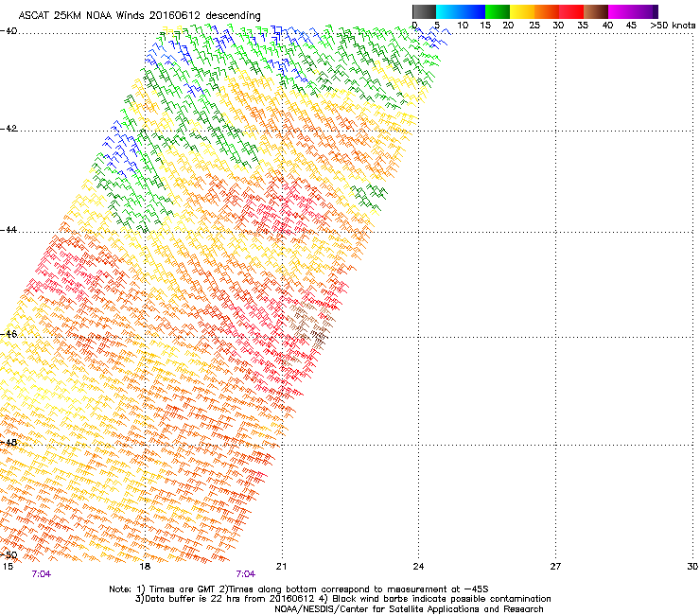
Task: Click the '>50 knots' legend label
Action: (x=673, y=26)
